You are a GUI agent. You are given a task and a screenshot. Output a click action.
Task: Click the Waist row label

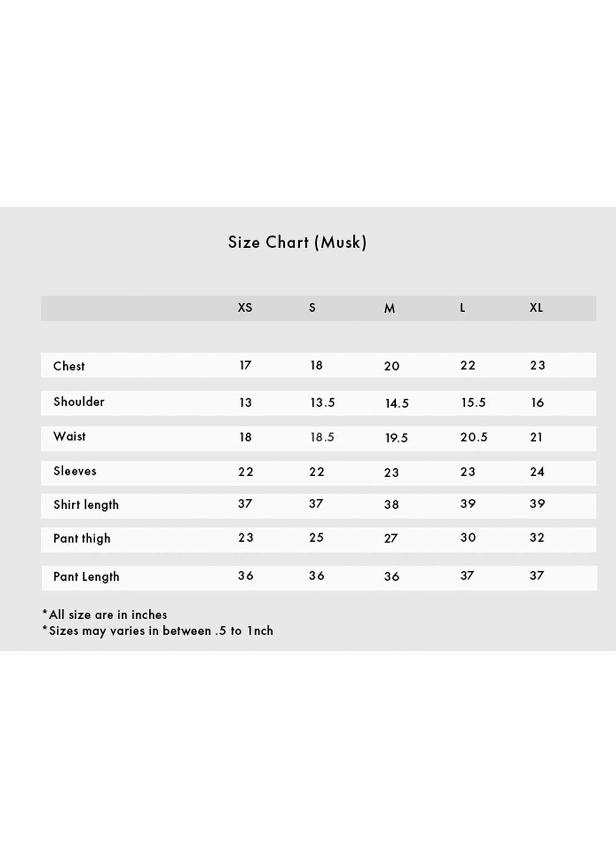tap(69, 437)
